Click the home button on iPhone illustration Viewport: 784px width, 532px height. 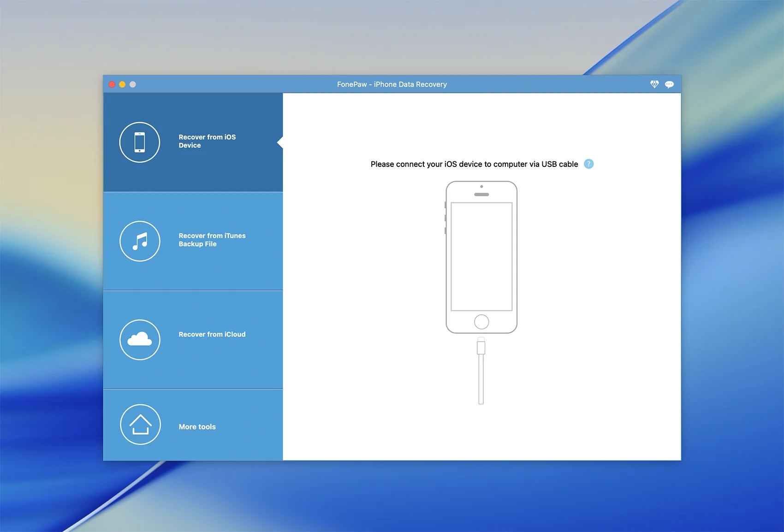481,322
